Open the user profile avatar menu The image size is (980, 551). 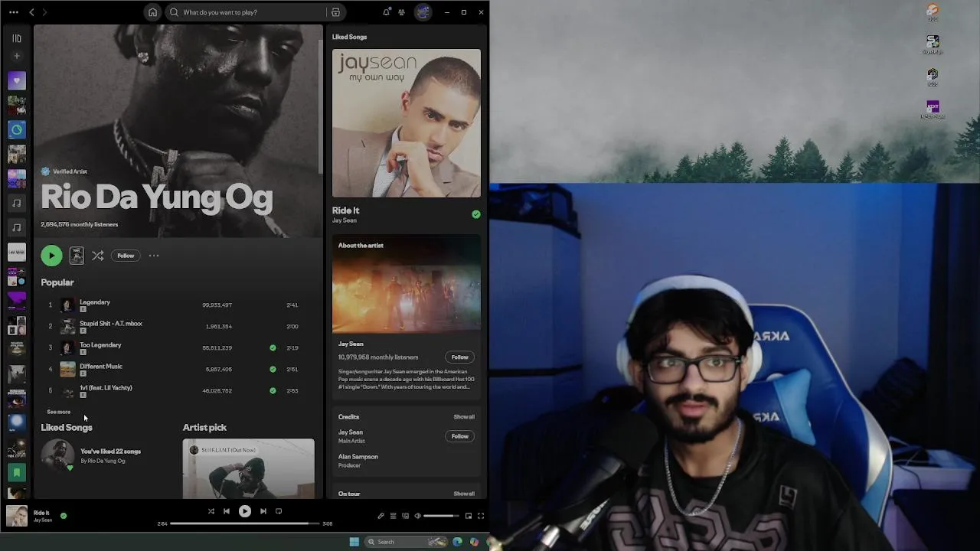pyautogui.click(x=423, y=12)
